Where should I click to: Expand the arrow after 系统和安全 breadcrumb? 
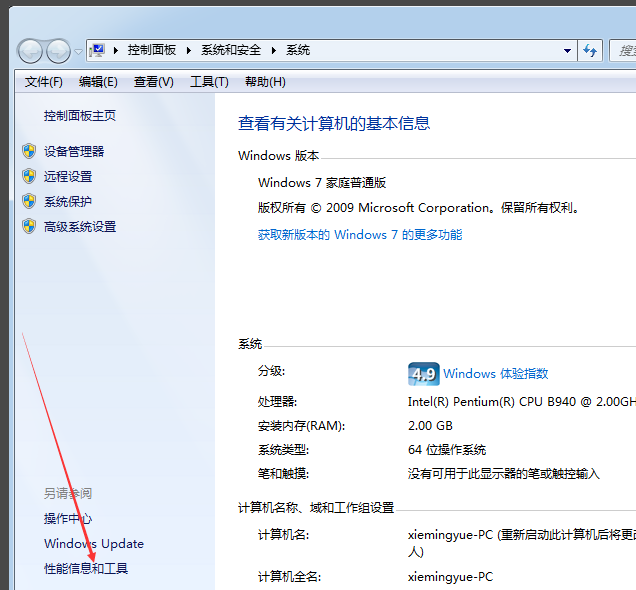pyautogui.click(x=277, y=50)
